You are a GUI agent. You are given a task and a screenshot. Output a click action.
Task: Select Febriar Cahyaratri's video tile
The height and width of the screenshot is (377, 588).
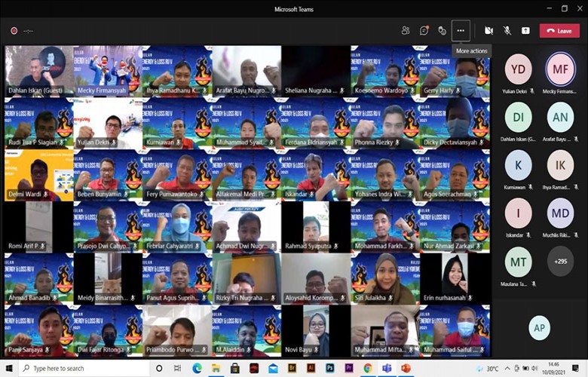pyautogui.click(x=177, y=227)
